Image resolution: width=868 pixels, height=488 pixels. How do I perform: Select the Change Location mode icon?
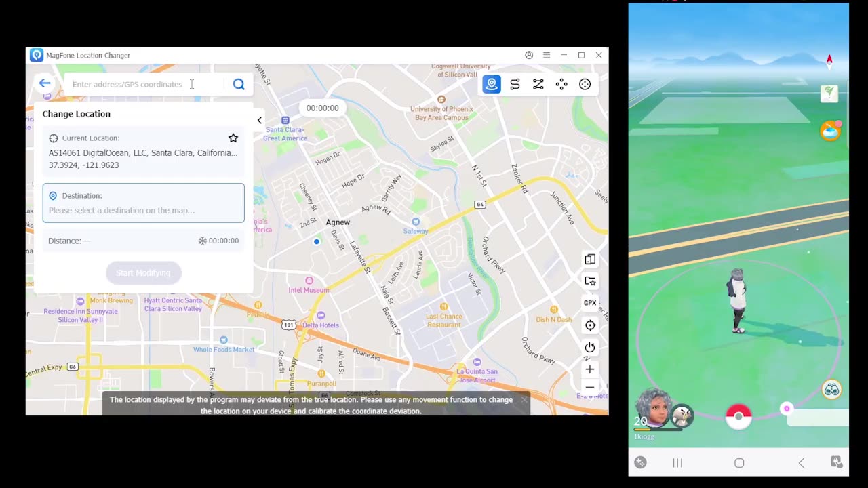[x=492, y=84]
